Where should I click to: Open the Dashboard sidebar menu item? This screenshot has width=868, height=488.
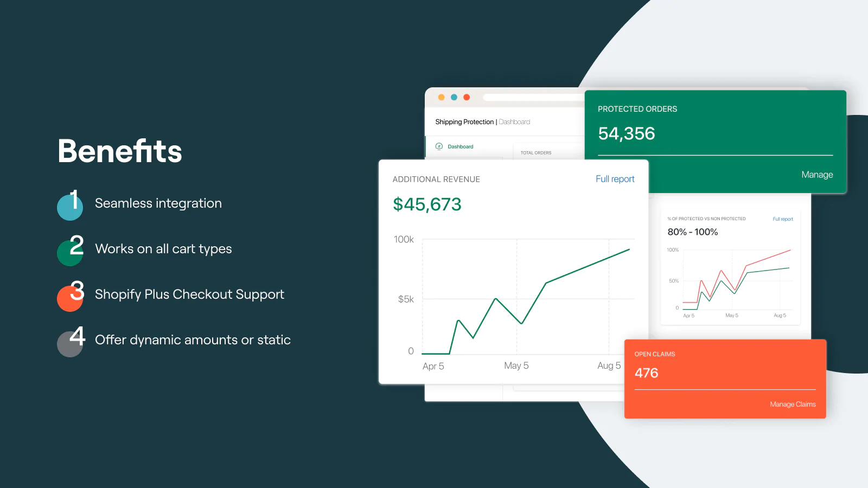click(x=460, y=146)
